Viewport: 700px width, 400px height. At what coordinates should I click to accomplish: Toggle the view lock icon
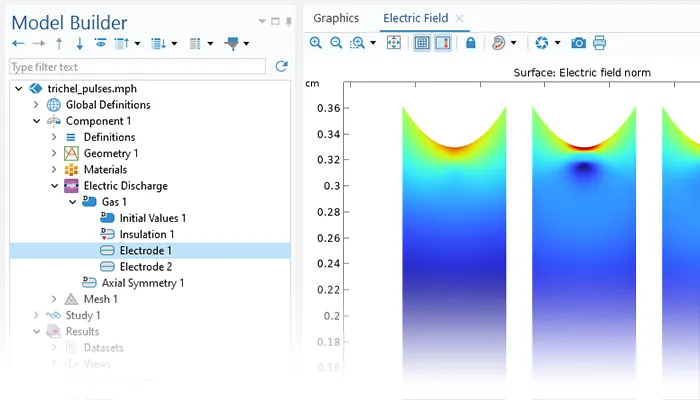coord(470,43)
